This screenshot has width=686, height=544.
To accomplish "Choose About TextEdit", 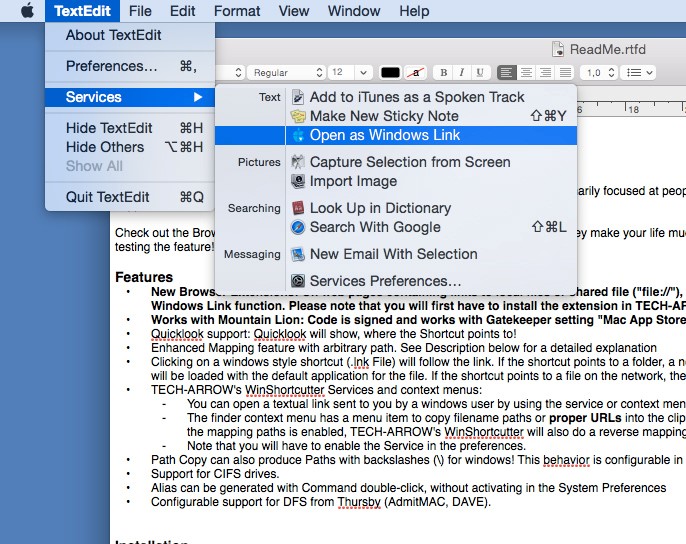I will click(130, 35).
